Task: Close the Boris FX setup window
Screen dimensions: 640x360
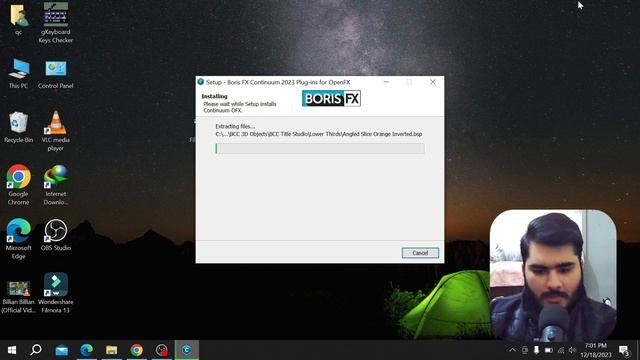Action: [x=433, y=82]
